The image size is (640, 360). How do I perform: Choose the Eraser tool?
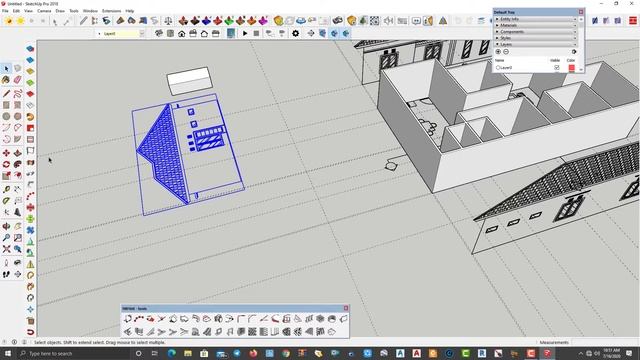18,80
